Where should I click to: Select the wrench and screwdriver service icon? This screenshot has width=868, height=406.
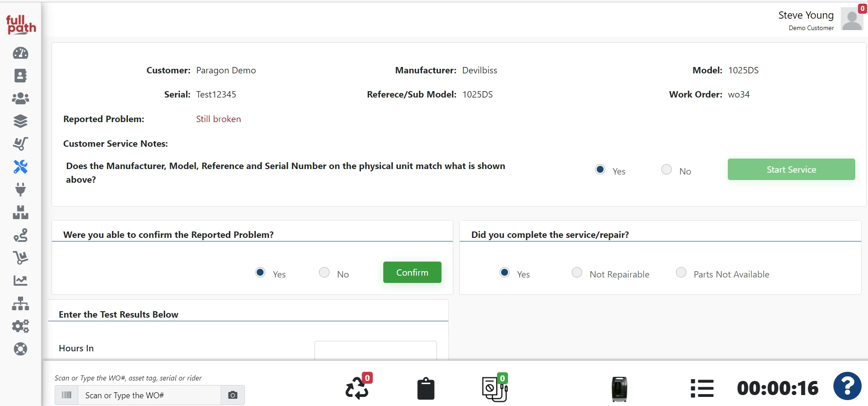(20, 167)
